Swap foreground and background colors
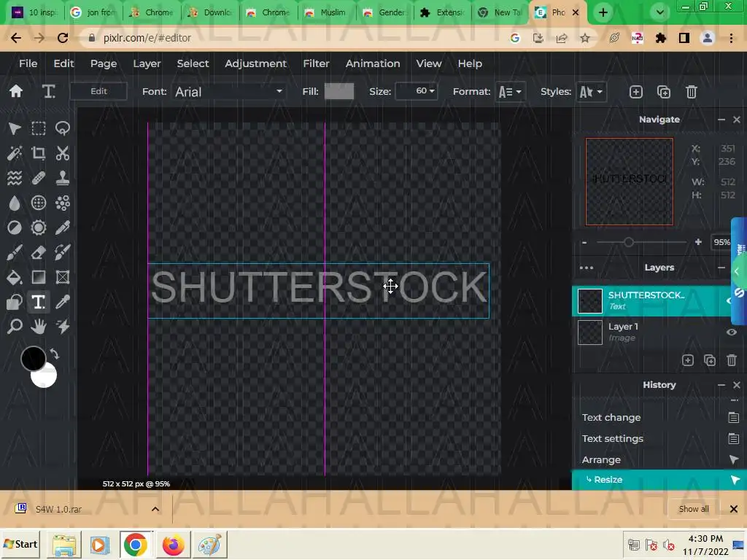The image size is (747, 560). pyautogui.click(x=54, y=354)
